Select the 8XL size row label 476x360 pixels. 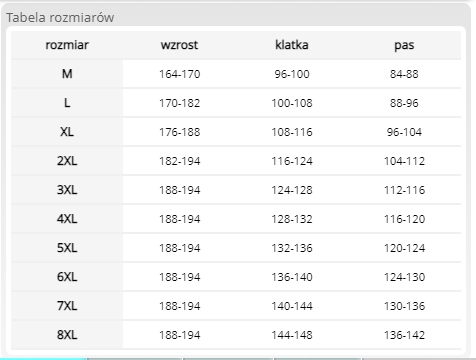67,335
